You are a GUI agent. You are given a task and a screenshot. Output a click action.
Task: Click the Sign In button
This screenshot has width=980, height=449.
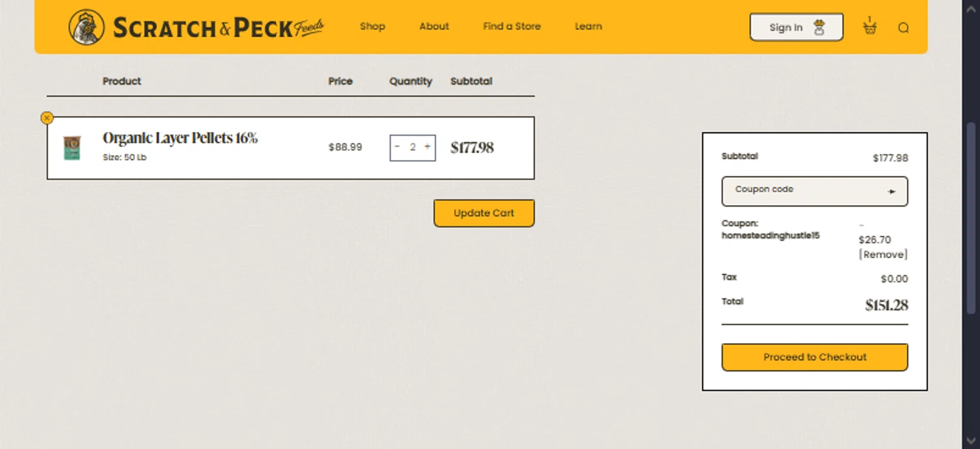[x=796, y=27]
